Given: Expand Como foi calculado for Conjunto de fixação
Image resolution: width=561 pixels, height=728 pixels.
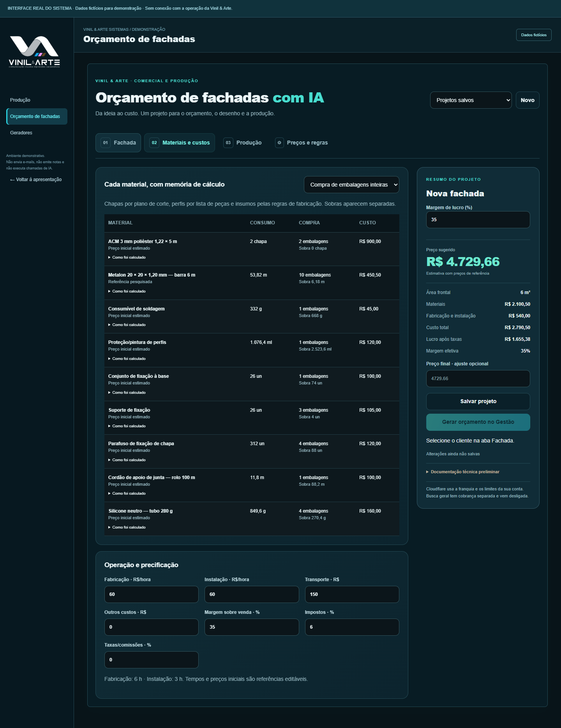Looking at the screenshot, I should 127,393.
